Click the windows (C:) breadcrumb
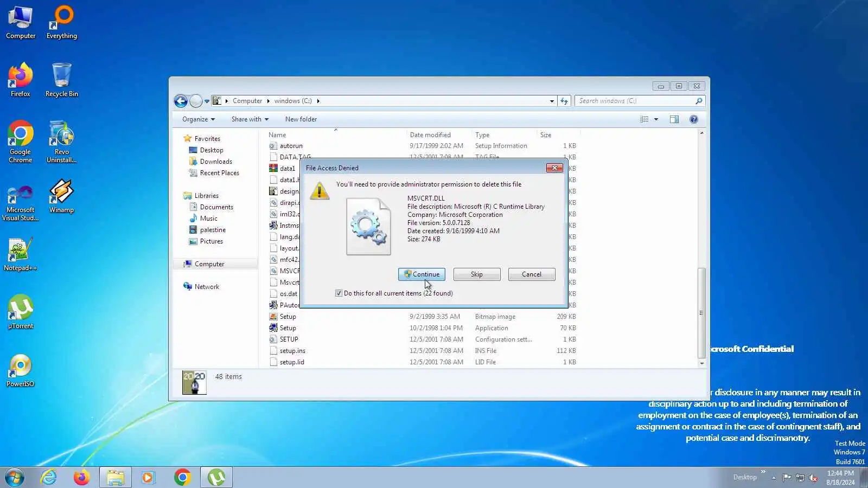The height and width of the screenshot is (488, 868). (293, 101)
